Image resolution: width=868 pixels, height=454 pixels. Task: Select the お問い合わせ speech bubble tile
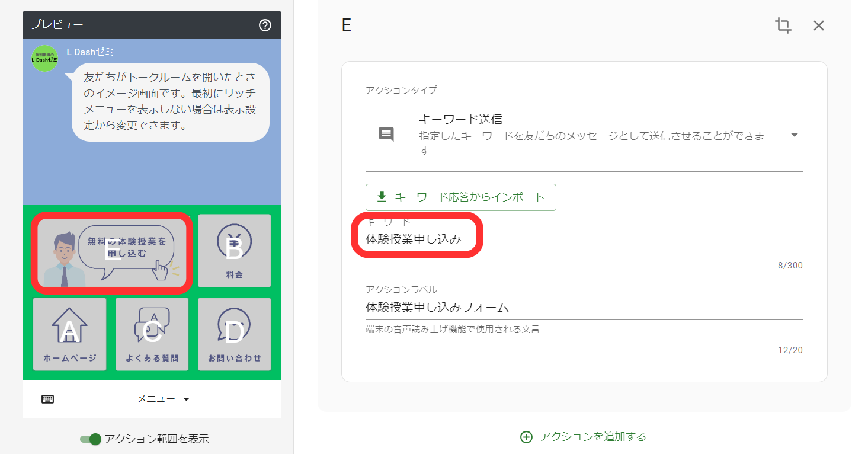(x=234, y=334)
